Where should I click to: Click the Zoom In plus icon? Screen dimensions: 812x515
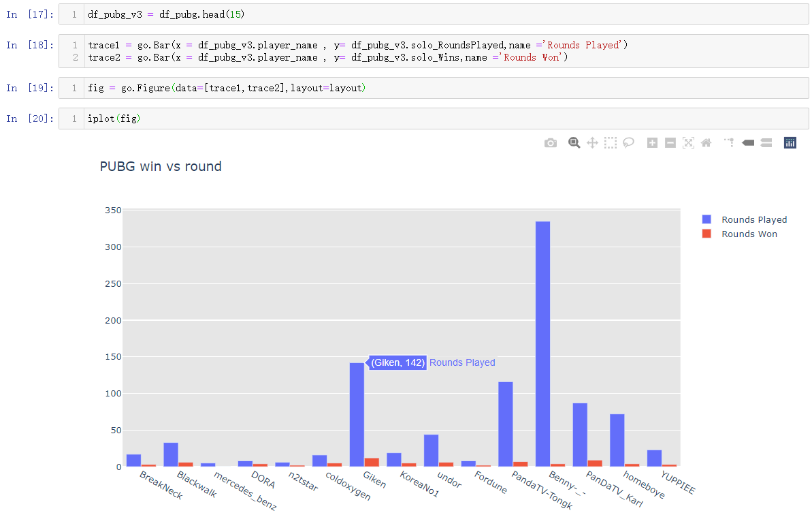[653, 143]
